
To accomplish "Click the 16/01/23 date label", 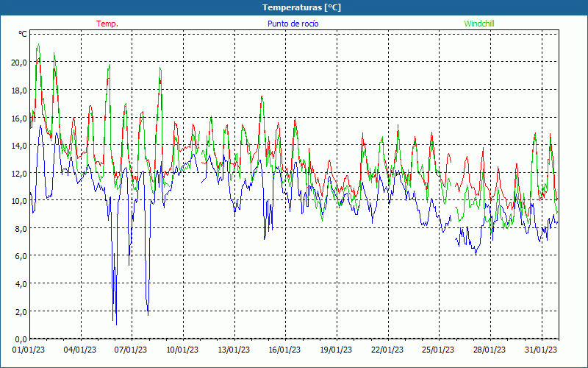I will (x=285, y=350).
